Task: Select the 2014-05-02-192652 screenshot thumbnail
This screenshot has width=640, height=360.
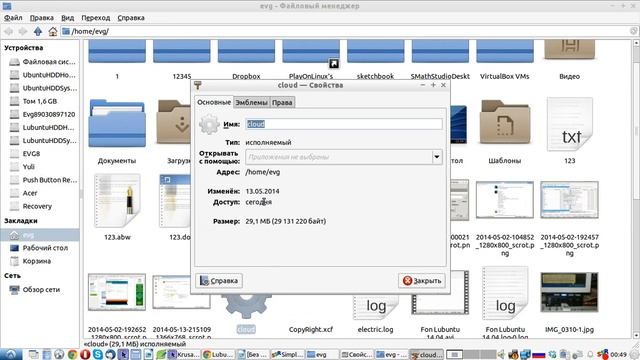Action: point(117,292)
